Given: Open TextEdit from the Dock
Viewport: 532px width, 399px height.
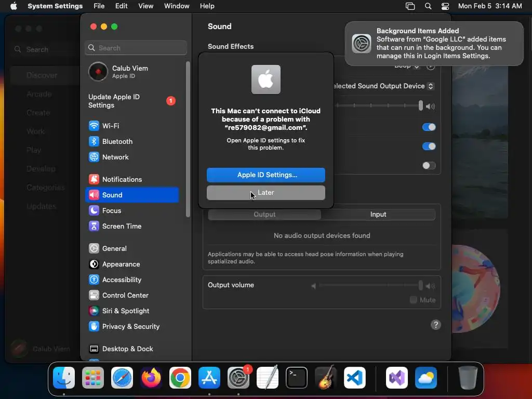Looking at the screenshot, I should (x=268, y=378).
